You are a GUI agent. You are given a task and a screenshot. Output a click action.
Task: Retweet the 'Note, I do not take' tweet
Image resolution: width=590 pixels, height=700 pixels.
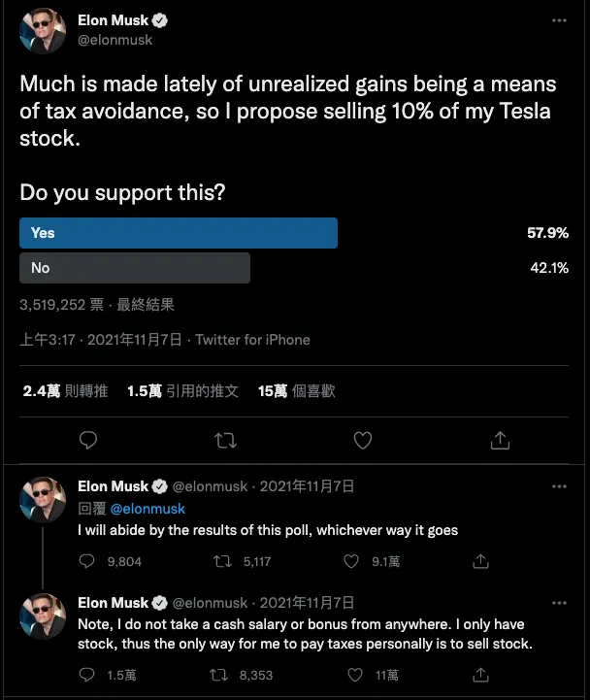click(x=221, y=675)
